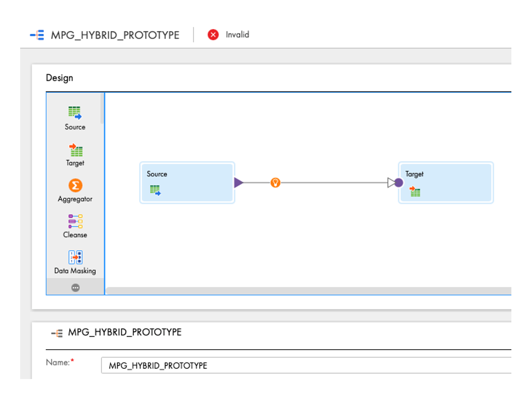Click the Invalid status text
The width and height of the screenshot is (532, 401).
[237, 35]
